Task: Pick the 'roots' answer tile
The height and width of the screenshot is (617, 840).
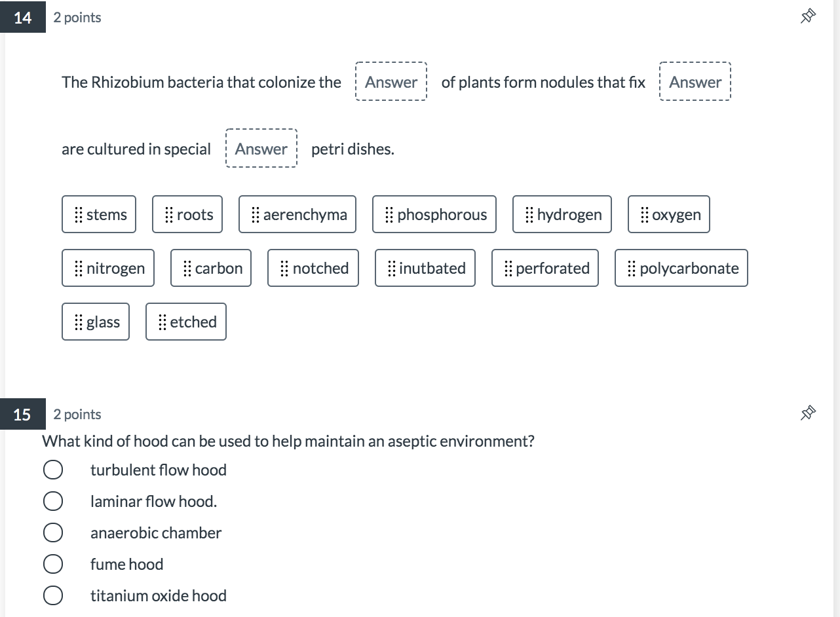Action: coord(187,214)
